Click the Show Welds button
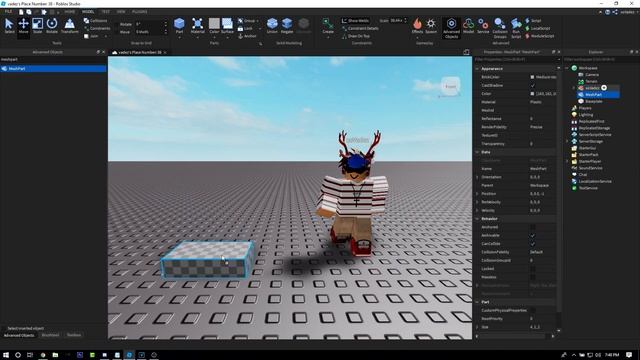 [356, 20]
